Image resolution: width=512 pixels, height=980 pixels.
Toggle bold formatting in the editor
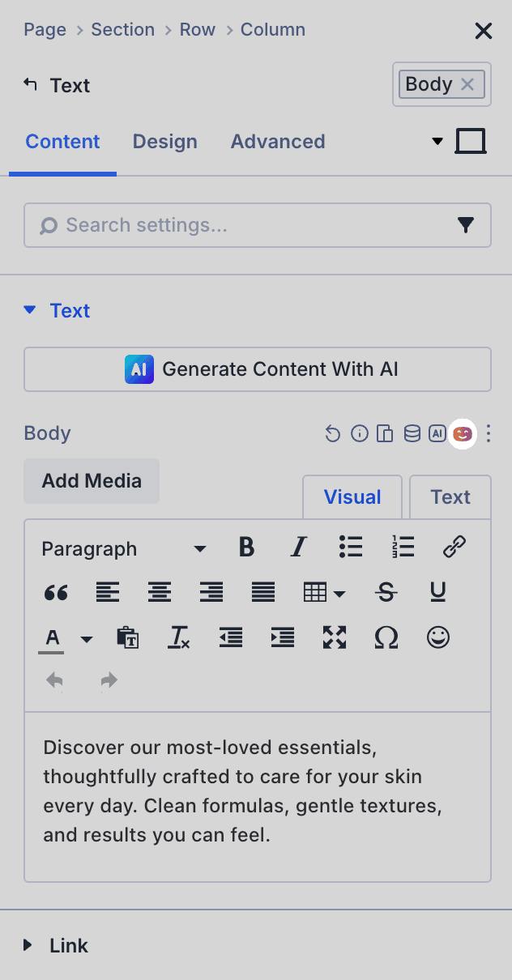247,548
